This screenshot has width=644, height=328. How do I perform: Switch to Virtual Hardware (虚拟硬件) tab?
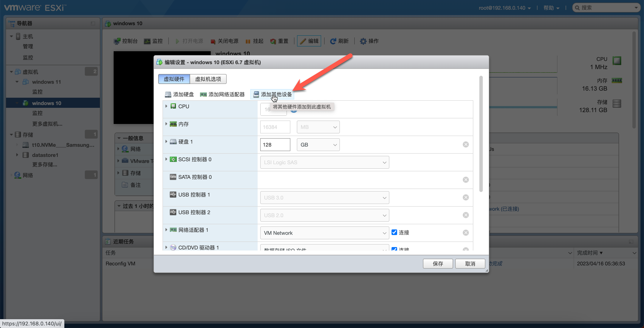pos(174,79)
